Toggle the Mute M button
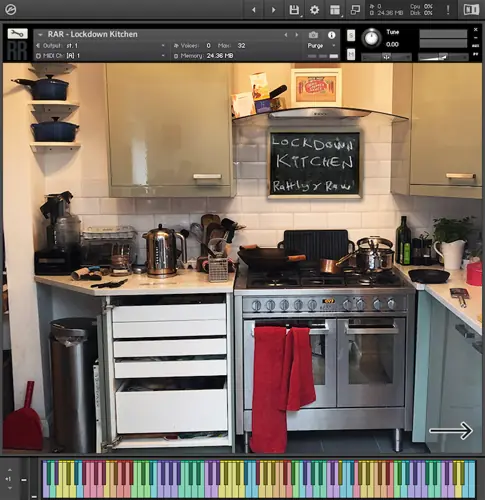The width and height of the screenshot is (485, 500). pos(351,54)
